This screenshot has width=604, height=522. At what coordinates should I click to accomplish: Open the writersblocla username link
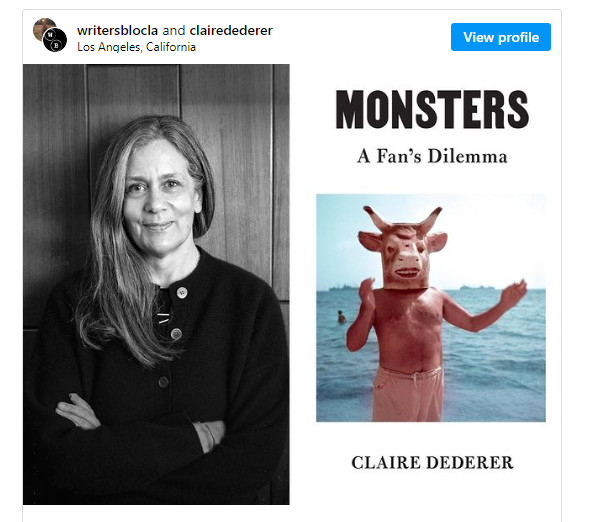click(x=117, y=30)
